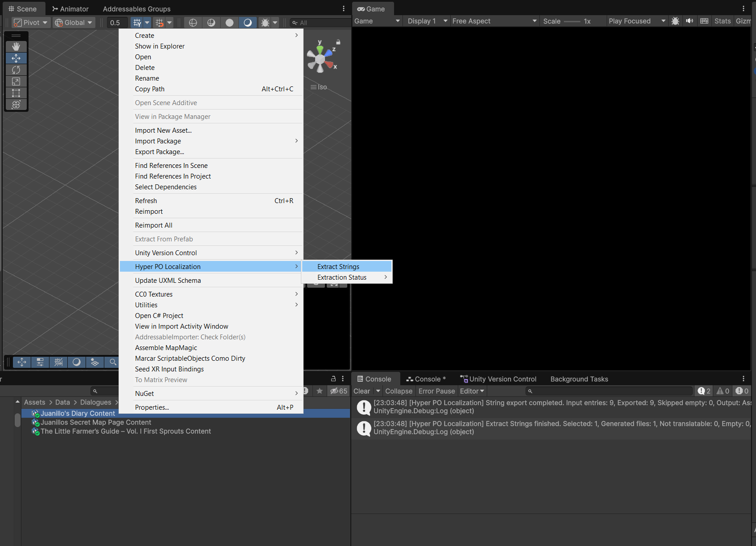Mute audio in the Game view
The height and width of the screenshot is (546, 756).
(x=689, y=21)
